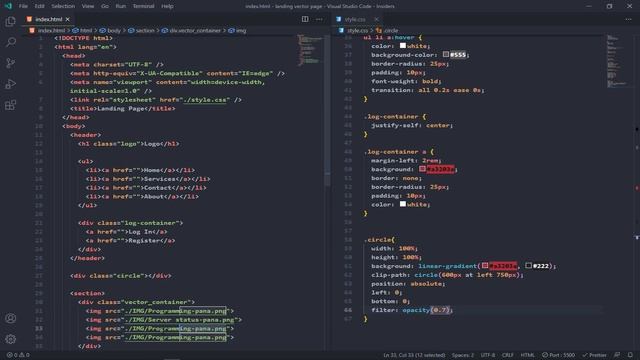The height and width of the screenshot is (360, 640).
Task: Open the Help menu
Action: tap(167, 6)
